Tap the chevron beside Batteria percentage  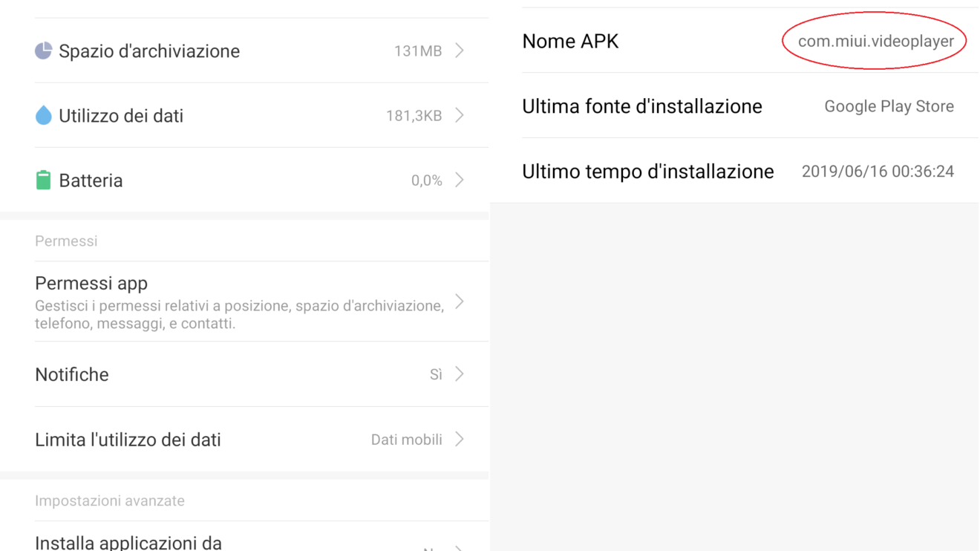click(x=460, y=180)
